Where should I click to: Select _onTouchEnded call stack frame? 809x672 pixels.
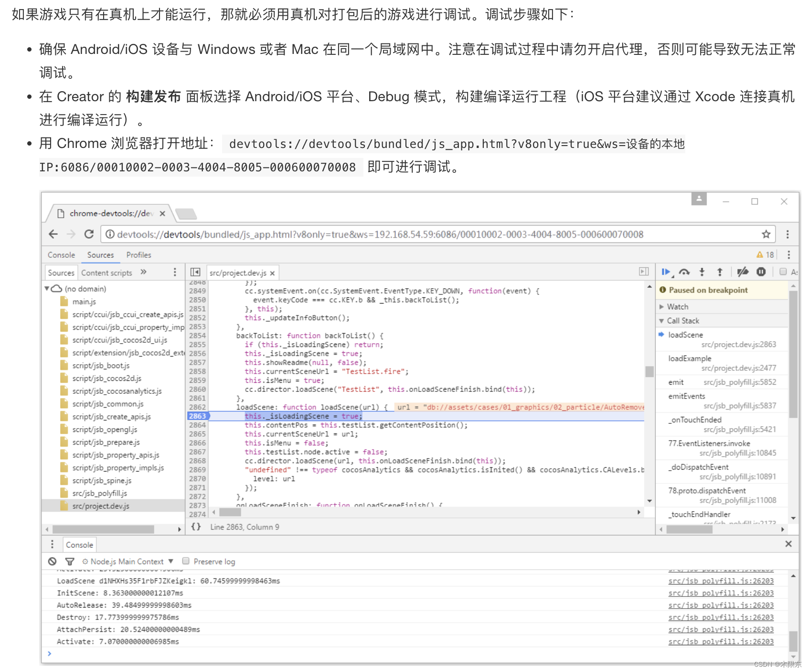(721, 424)
